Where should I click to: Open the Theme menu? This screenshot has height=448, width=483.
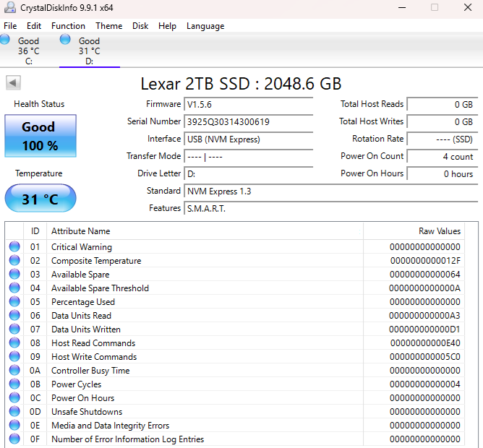click(x=108, y=26)
